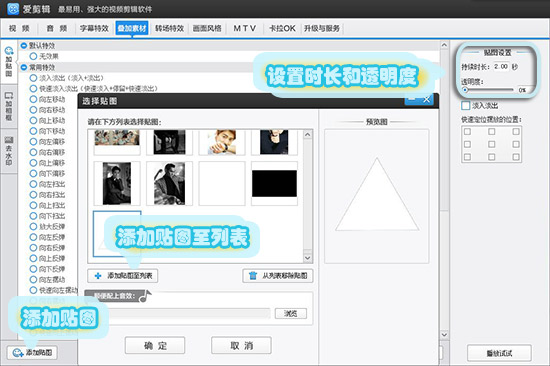Click the 添加贴图 button with sticker icon

tap(32, 352)
